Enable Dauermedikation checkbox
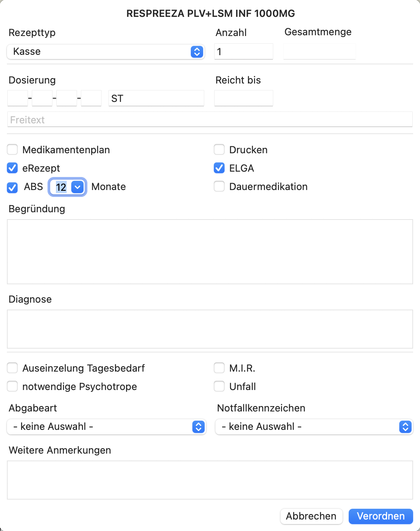The image size is (420, 531). pos(219,186)
